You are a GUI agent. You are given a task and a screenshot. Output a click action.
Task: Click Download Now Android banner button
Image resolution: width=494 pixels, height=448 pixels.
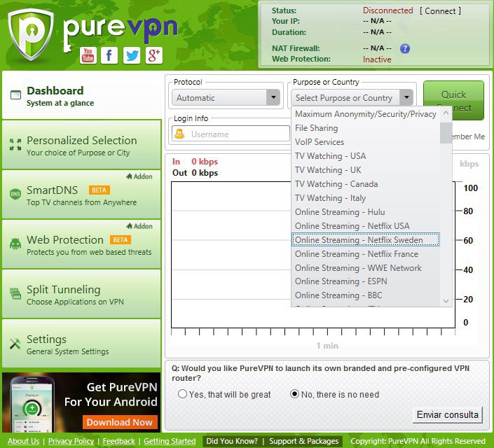click(119, 422)
